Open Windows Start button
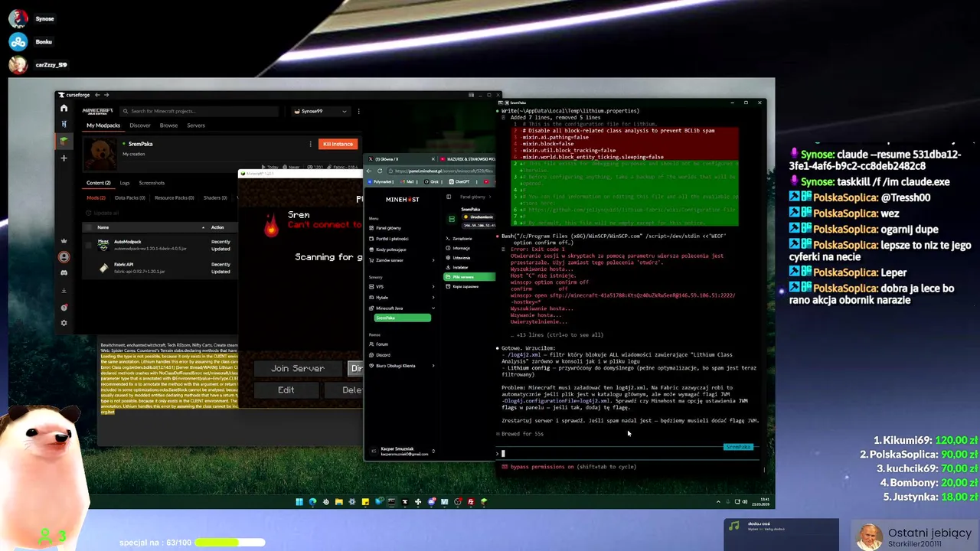 point(299,502)
